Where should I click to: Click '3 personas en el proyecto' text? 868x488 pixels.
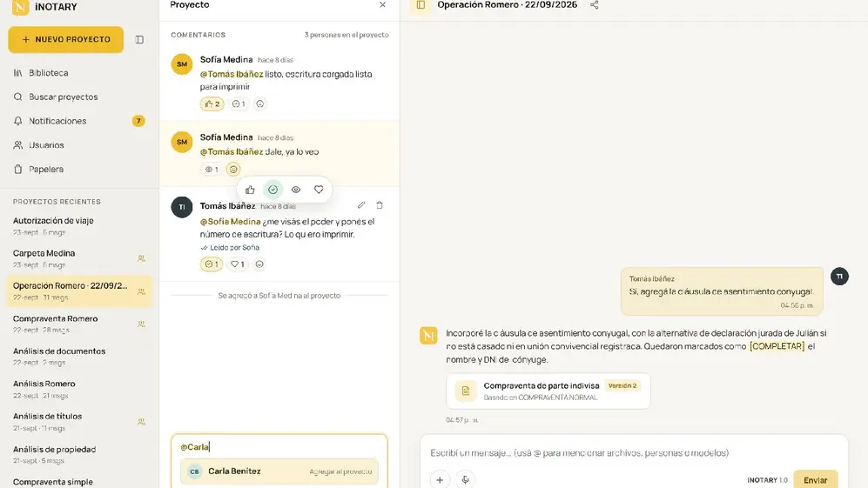point(347,35)
